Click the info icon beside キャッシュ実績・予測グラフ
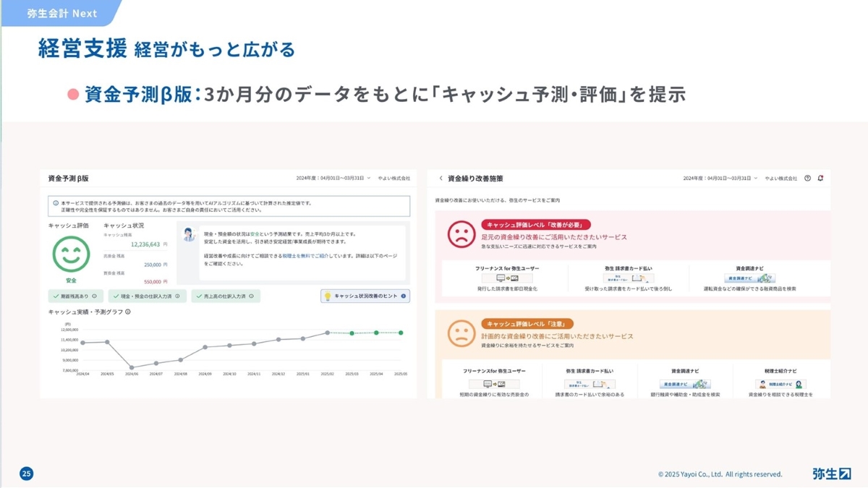This screenshot has width=868, height=488. coord(128,312)
